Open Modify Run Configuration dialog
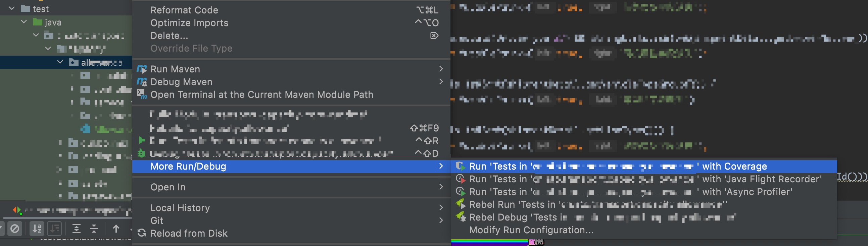The image size is (868, 246). pyautogui.click(x=531, y=230)
